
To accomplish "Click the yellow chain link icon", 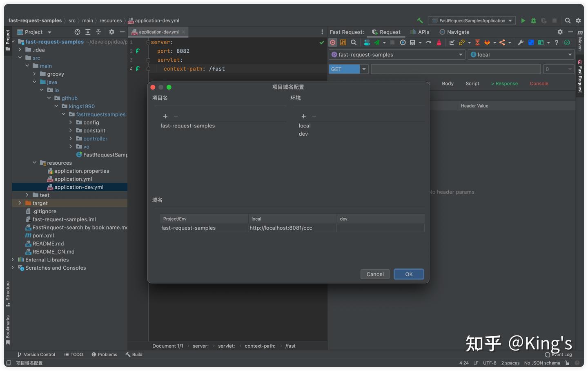I will click(462, 42).
